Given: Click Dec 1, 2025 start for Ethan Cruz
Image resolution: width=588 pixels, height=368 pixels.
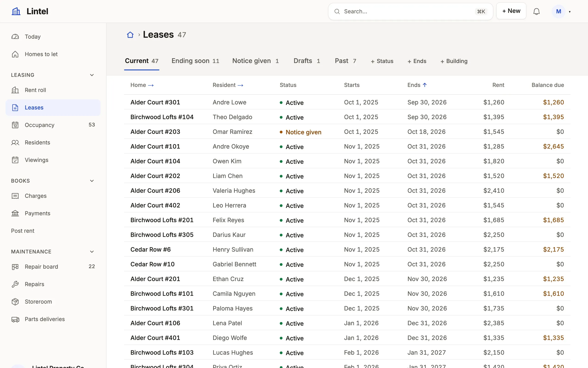Looking at the screenshot, I should click(x=362, y=279).
